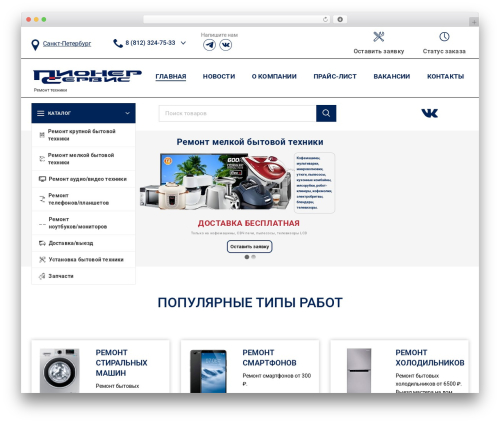500x423 pixels.
Task: Expand the phone numbers dropdown arrow
Action: pyautogui.click(x=183, y=43)
